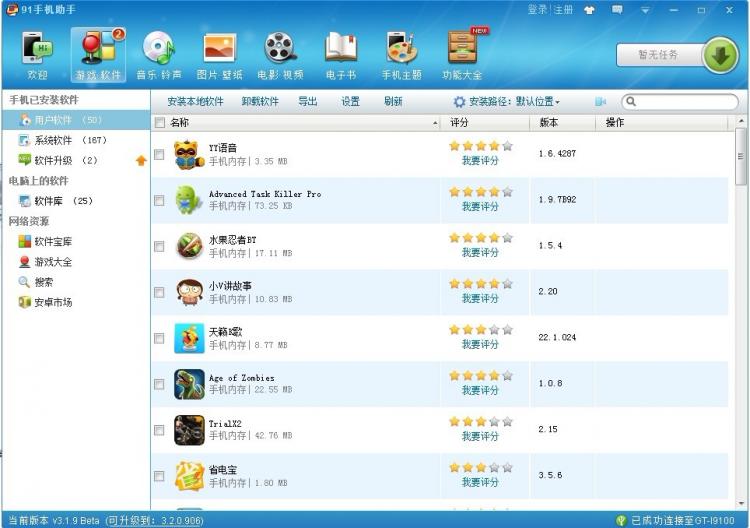Click the 注册 link in title bar
The width and height of the screenshot is (750, 528).
[x=563, y=10]
